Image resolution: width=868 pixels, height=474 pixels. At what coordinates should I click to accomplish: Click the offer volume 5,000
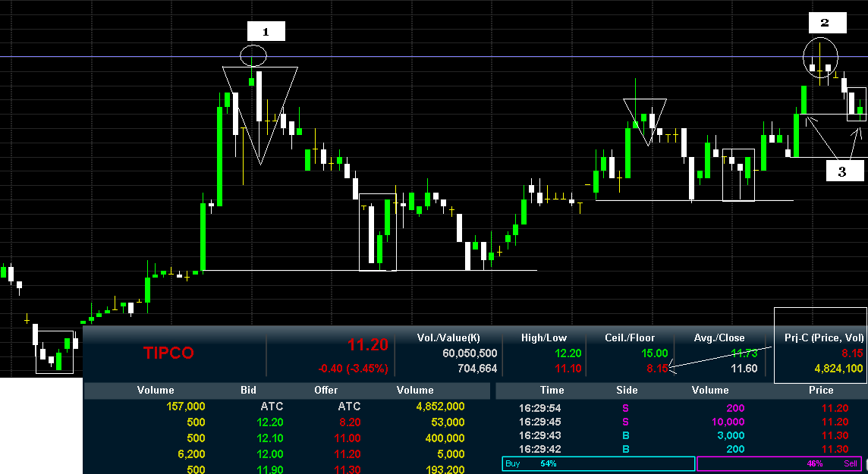[451, 454]
